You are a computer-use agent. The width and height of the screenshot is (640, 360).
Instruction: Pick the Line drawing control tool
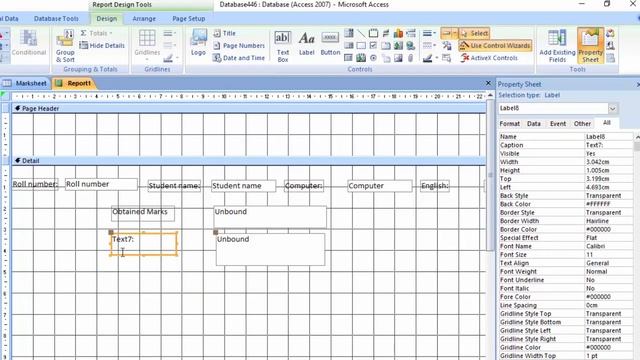click(x=361, y=33)
